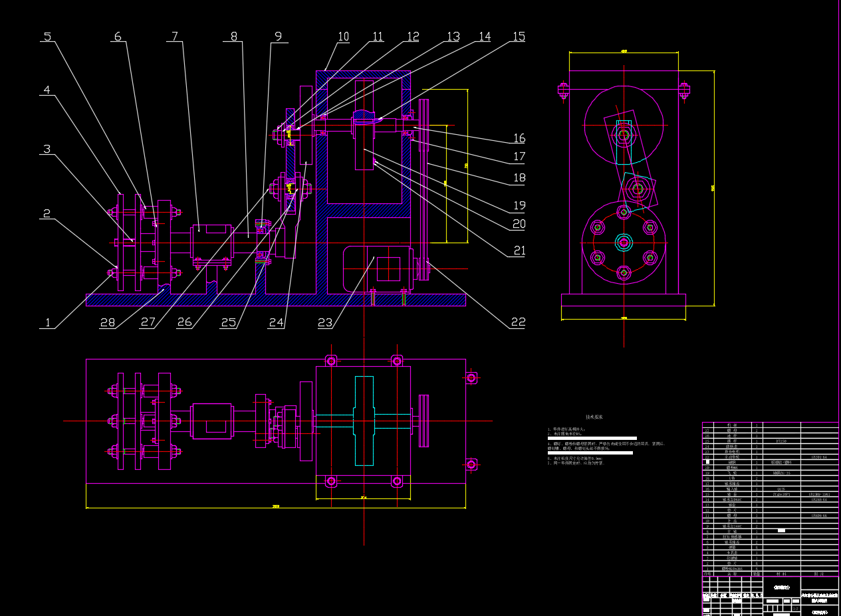Screen dimensions: 841x616
Task: Click part callout number 3
Action: (x=47, y=149)
